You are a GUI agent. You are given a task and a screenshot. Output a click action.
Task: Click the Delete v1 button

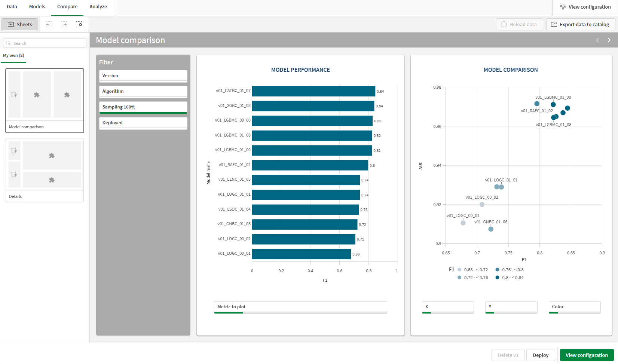pyautogui.click(x=508, y=355)
